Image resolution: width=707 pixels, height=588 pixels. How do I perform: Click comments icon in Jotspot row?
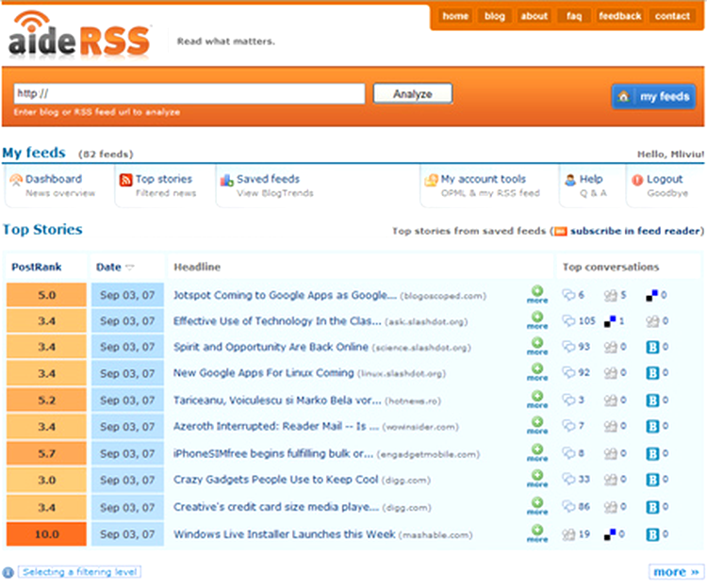(x=568, y=295)
